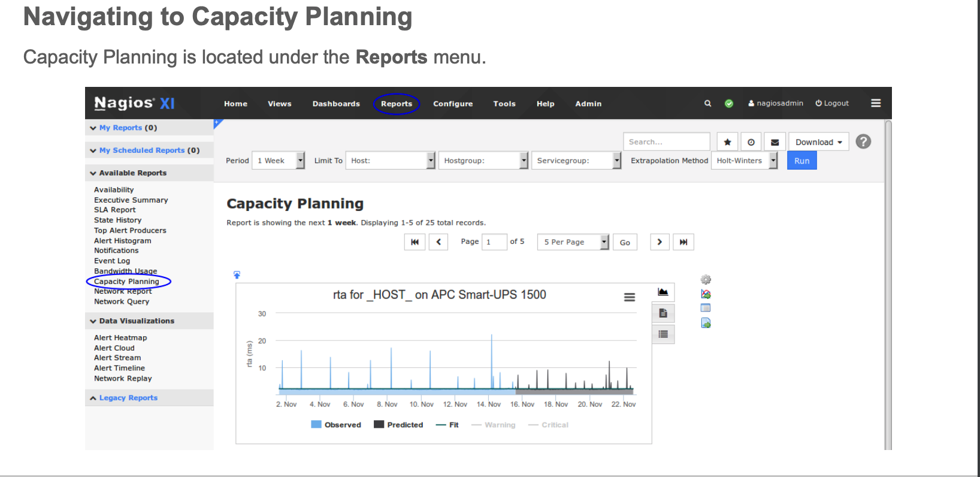Click the clock schedule report icon
This screenshot has height=477, width=980.
tap(751, 142)
